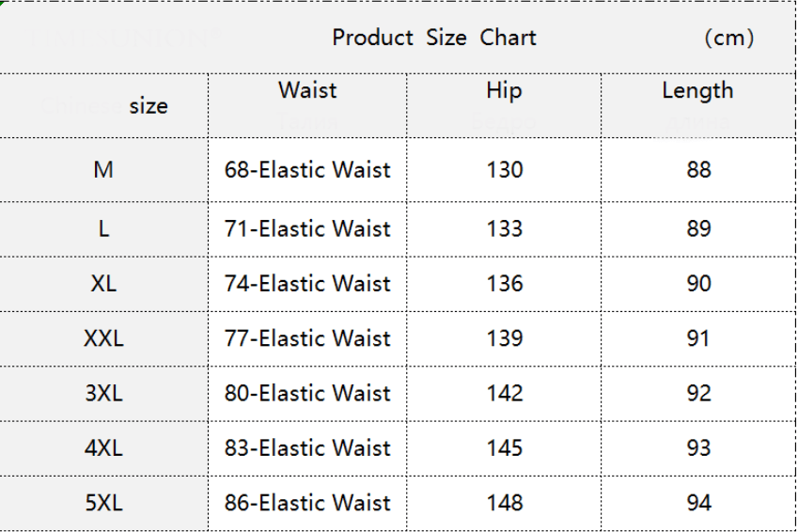Select the 5XL size row label

(x=103, y=503)
